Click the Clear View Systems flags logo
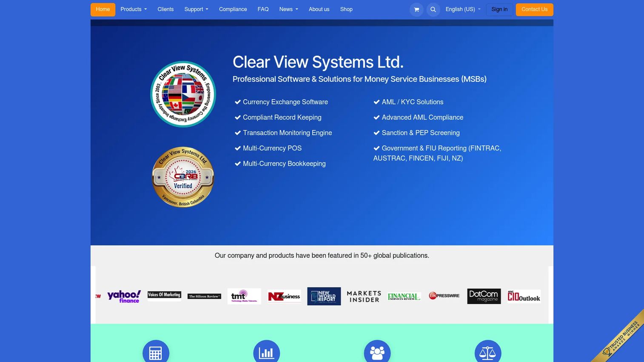Image resolution: width=644 pixels, height=362 pixels. (x=183, y=94)
